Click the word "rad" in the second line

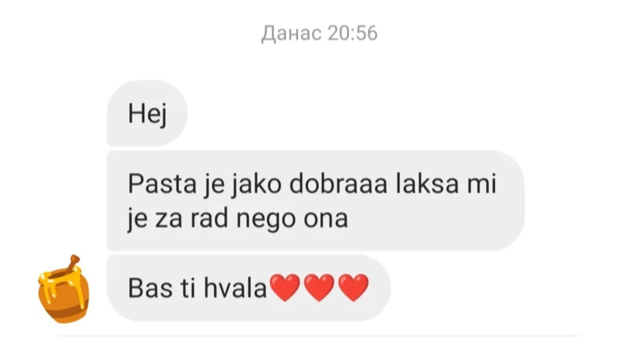pos(209,218)
